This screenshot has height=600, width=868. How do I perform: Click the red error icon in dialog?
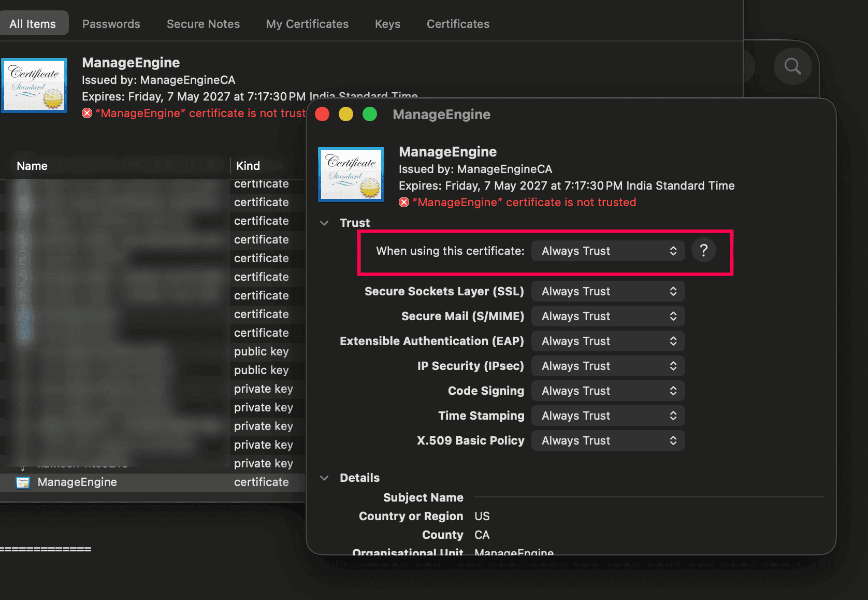(x=404, y=203)
